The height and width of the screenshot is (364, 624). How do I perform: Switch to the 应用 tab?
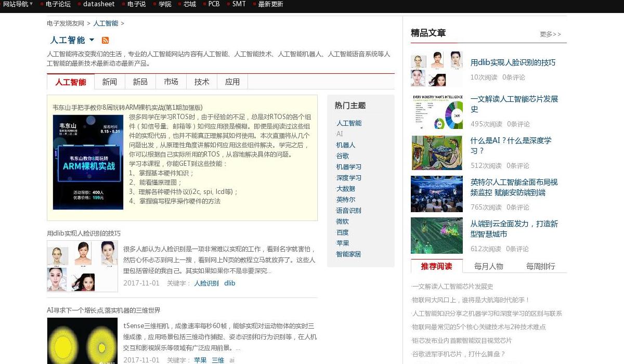click(x=232, y=82)
